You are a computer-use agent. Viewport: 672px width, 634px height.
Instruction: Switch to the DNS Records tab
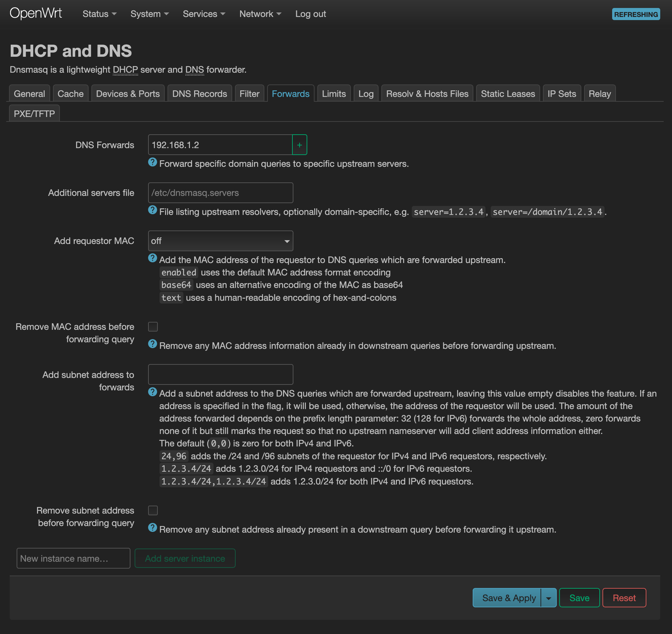tap(200, 94)
